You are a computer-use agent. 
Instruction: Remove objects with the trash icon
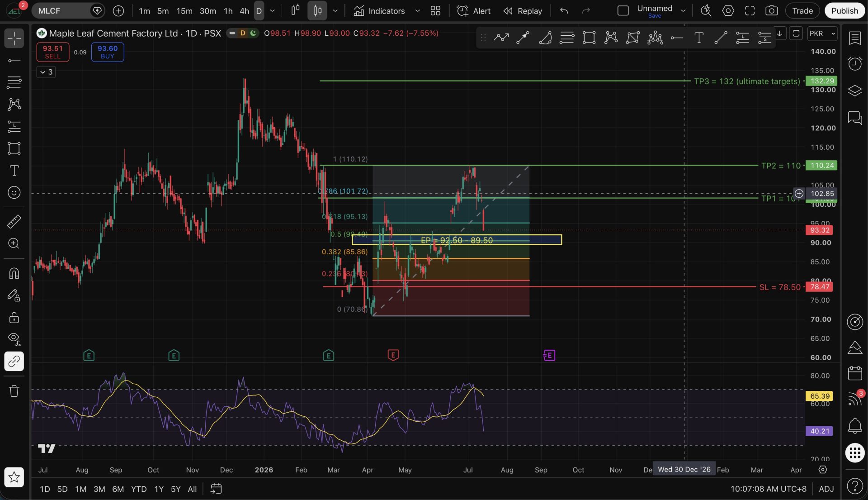click(14, 391)
